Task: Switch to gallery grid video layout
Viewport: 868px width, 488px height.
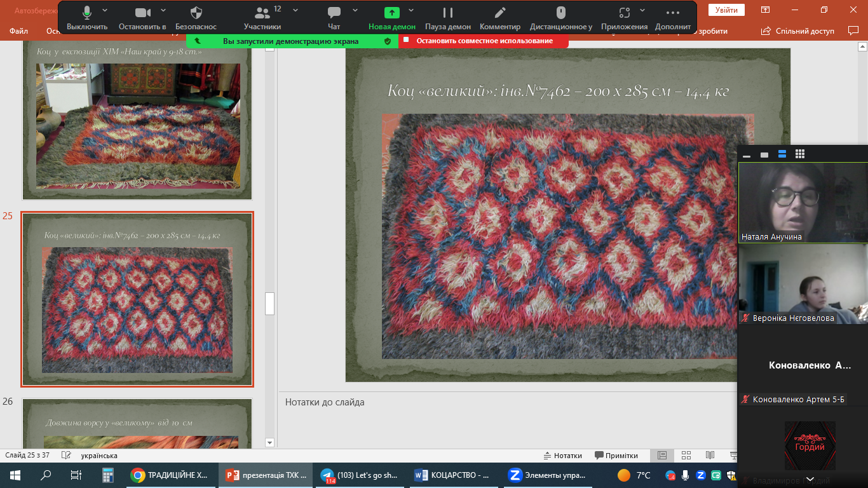Action: pyautogui.click(x=800, y=154)
